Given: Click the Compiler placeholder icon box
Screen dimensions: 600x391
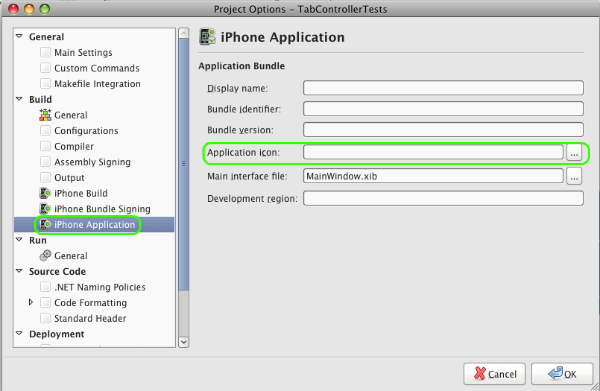Looking at the screenshot, I should pos(45,146).
